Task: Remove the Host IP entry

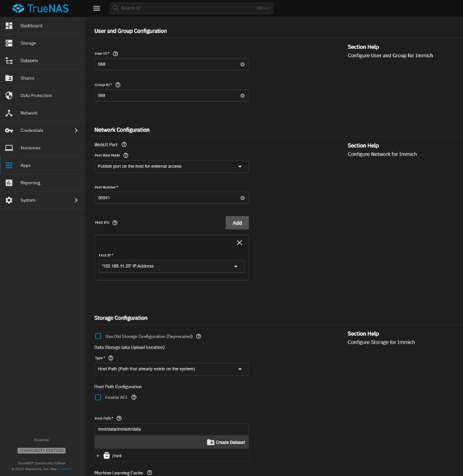Action: click(239, 243)
